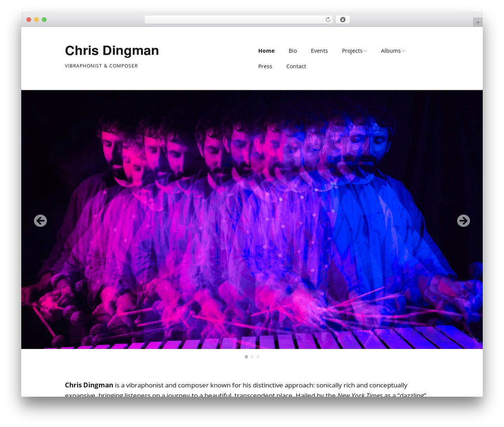Viewport: 504px width, 427px height.
Task: Minimize window with the yellow button
Action: [36, 20]
